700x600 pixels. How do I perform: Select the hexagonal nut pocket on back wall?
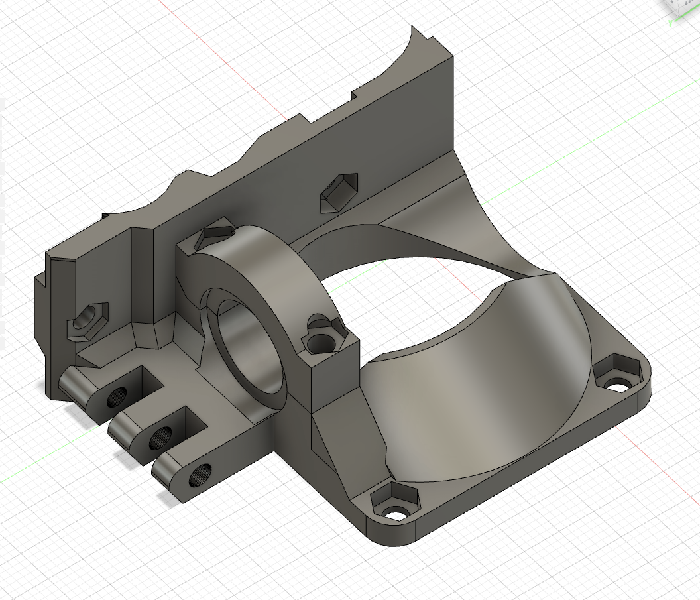click(339, 193)
